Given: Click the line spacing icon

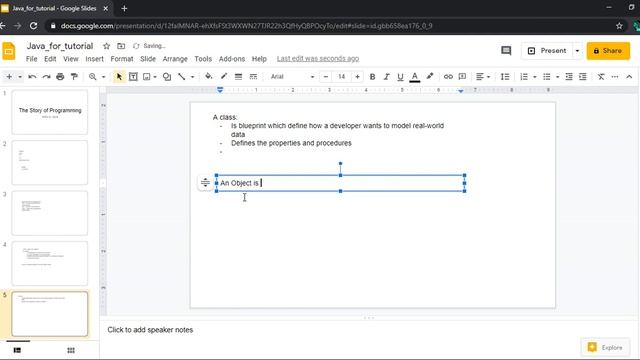Looking at the screenshot, I should 505,76.
